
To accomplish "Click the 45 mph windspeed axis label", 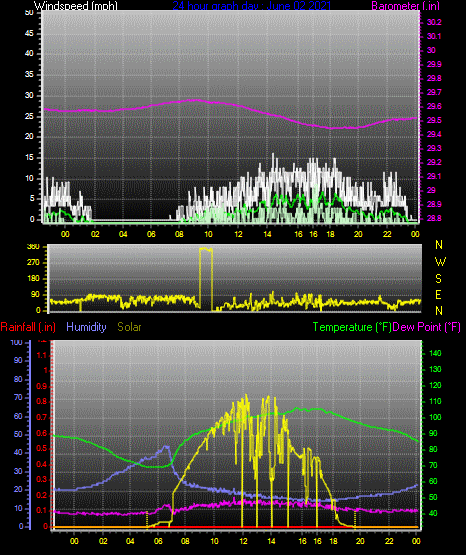I will [x=29, y=34].
